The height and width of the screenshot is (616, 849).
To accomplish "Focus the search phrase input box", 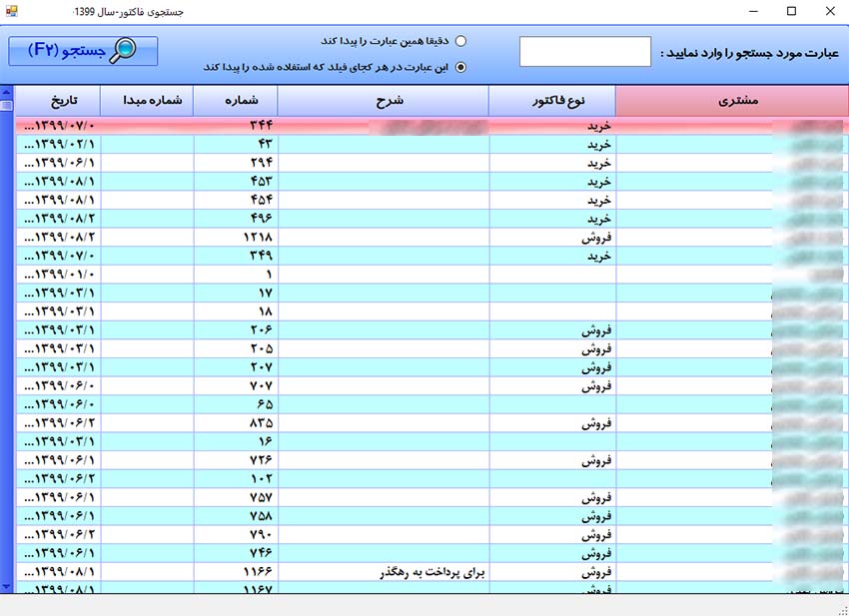I will pos(584,52).
